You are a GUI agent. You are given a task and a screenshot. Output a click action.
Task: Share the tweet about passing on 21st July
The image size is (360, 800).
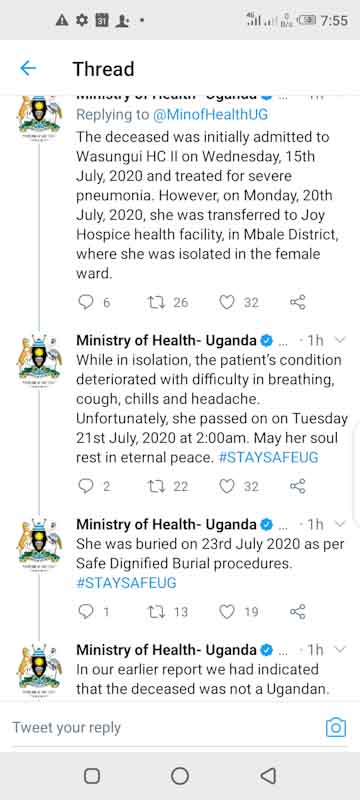(297, 486)
